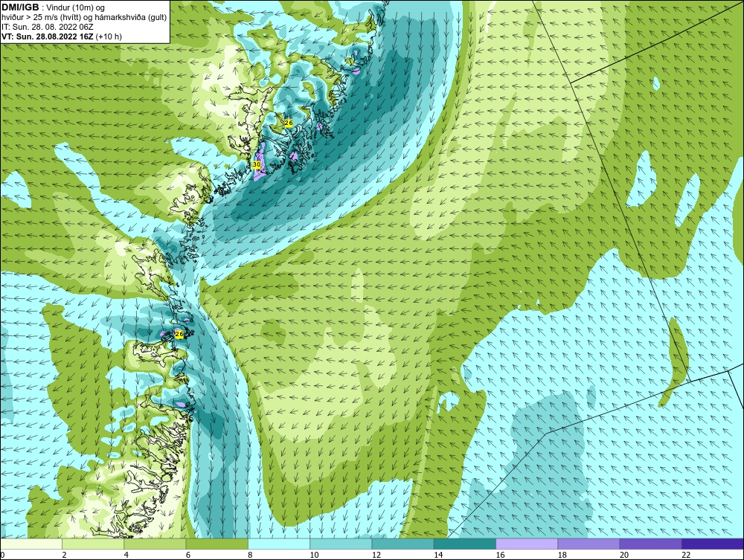The width and height of the screenshot is (744, 560).
Task: Click the DMI/IGB title text
Action: [x=20, y=7]
